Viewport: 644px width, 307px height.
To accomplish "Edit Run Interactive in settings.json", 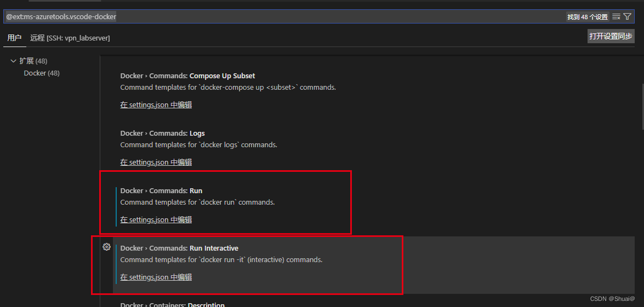I will point(156,277).
